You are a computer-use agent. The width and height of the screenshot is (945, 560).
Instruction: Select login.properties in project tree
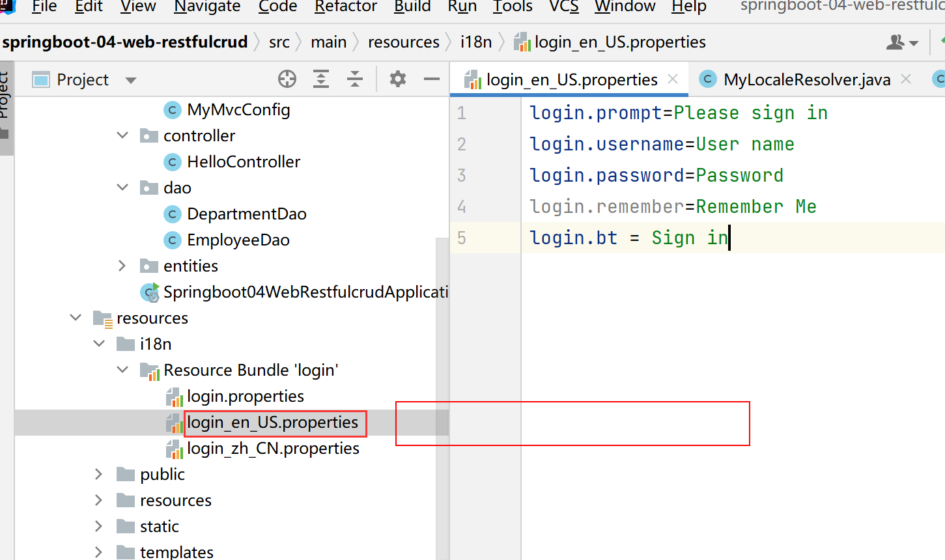(x=246, y=397)
